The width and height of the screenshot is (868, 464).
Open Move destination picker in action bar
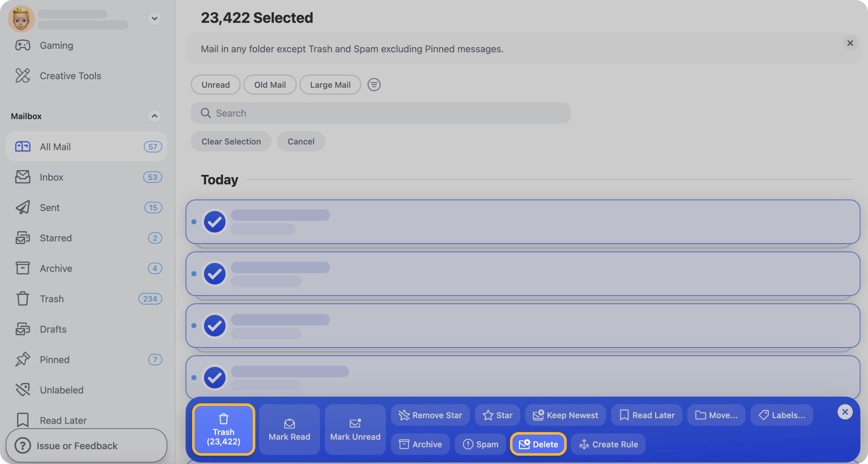716,415
